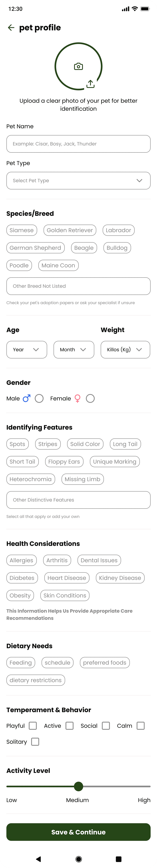Screen dimensions: 157x868
Task: Tap the Android back navigation triangle
Action: click(38, 859)
